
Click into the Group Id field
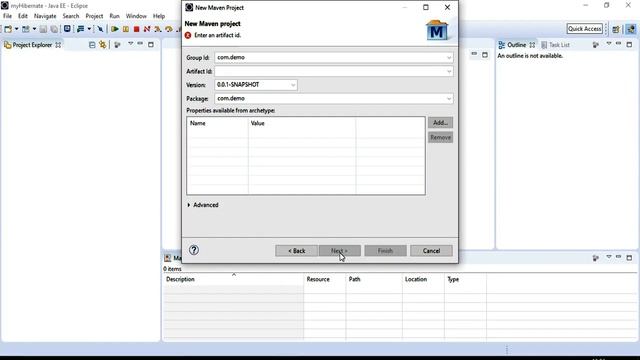pos(334,58)
